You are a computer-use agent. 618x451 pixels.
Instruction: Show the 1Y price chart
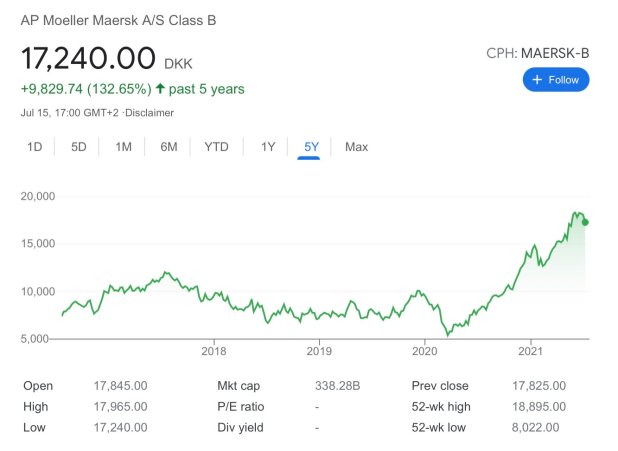267,147
